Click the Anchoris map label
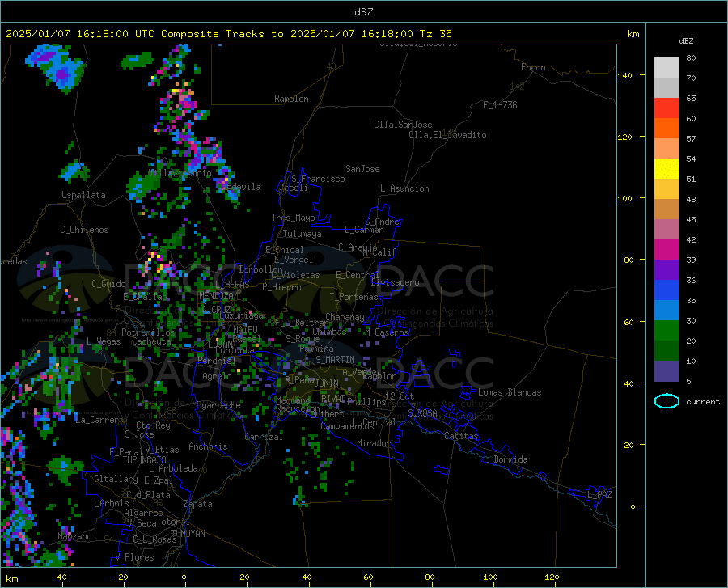The width and height of the screenshot is (728, 588). click(x=208, y=446)
